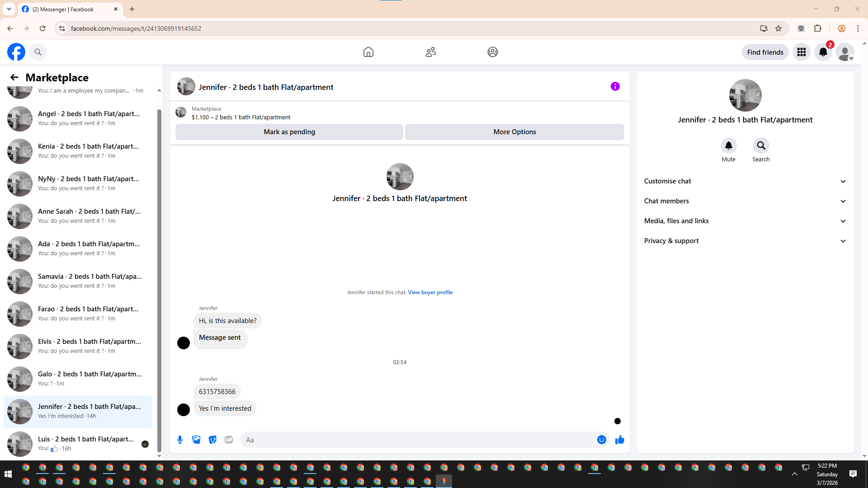This screenshot has width=868, height=488.
Task: Search in conversation using magnifier icon
Action: point(761,145)
